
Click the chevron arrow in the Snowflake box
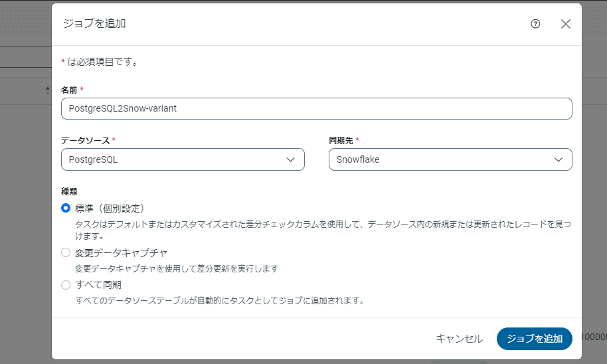click(559, 159)
